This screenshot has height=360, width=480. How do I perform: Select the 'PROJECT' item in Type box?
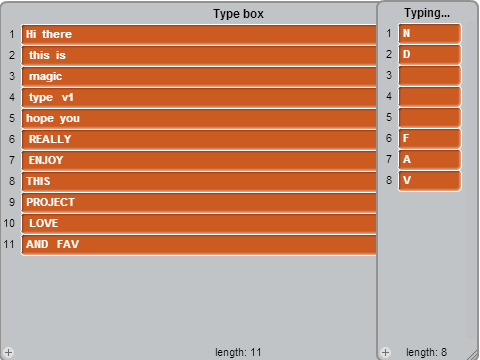pos(199,202)
